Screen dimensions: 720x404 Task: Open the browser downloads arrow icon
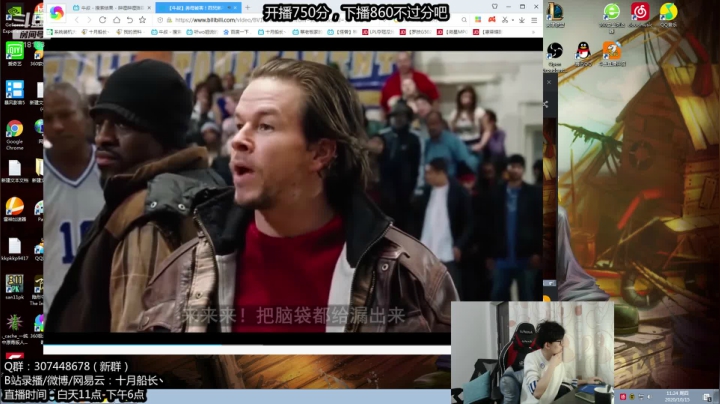[522, 20]
